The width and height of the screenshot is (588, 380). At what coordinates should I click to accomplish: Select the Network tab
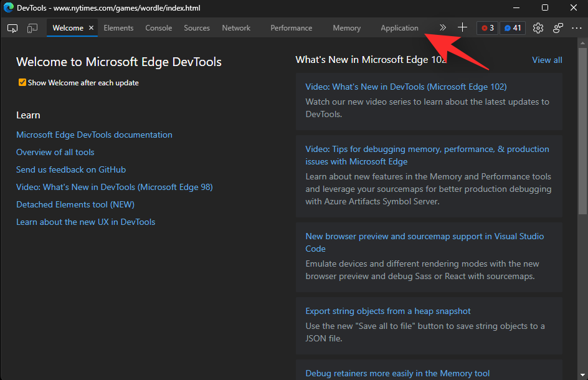(236, 28)
